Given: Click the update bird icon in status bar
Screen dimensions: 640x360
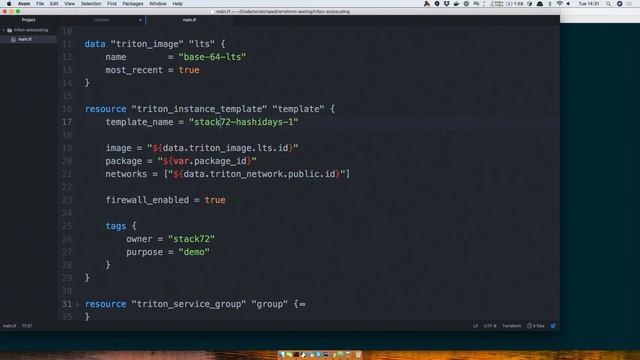Looking at the screenshot, I should pyautogui.click(x=553, y=326).
